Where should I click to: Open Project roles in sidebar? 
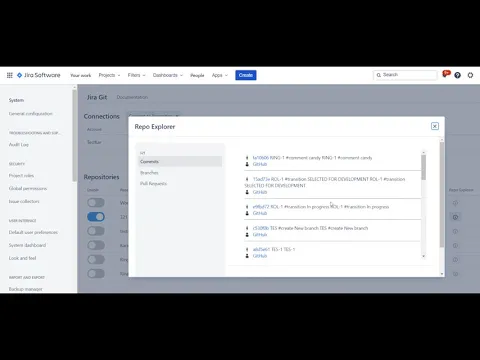[21, 176]
